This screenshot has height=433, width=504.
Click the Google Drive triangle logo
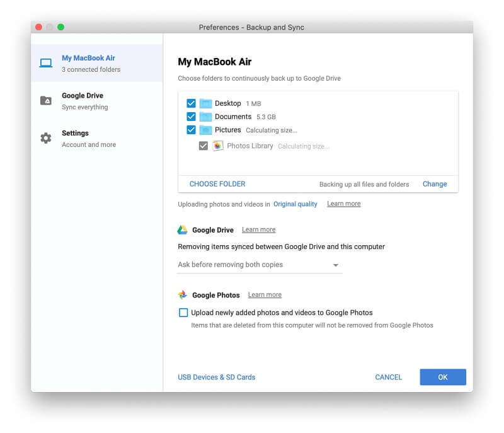(x=182, y=229)
